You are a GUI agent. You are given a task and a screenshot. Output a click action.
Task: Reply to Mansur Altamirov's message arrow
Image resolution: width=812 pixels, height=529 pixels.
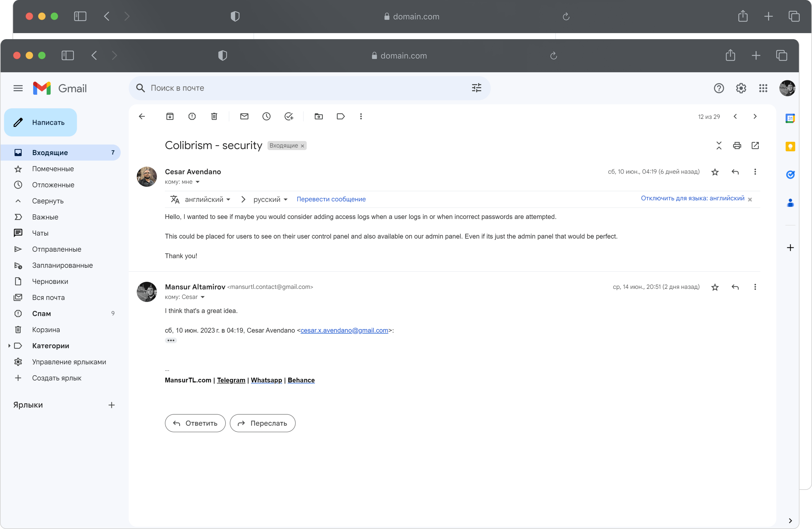click(x=735, y=287)
